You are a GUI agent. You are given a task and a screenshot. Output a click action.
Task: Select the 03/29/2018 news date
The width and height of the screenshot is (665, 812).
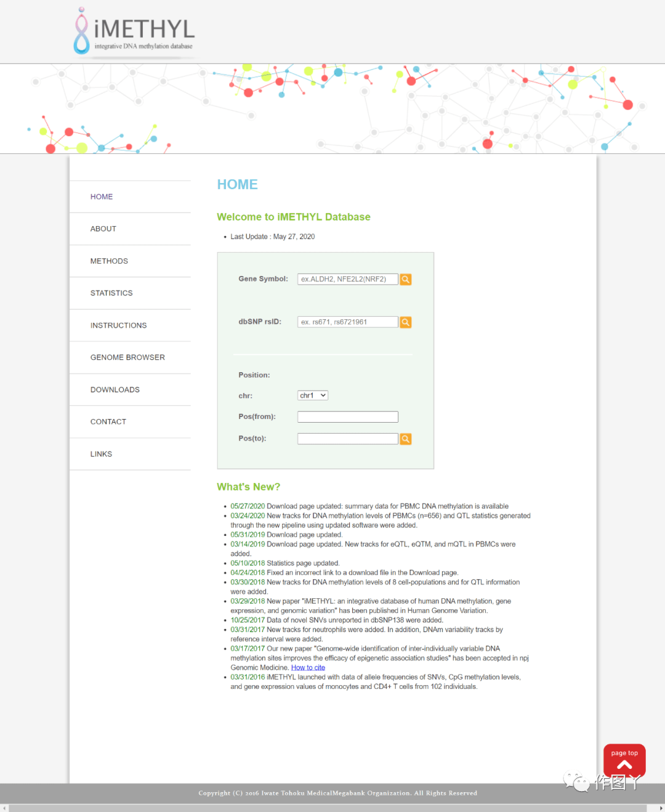pos(248,601)
